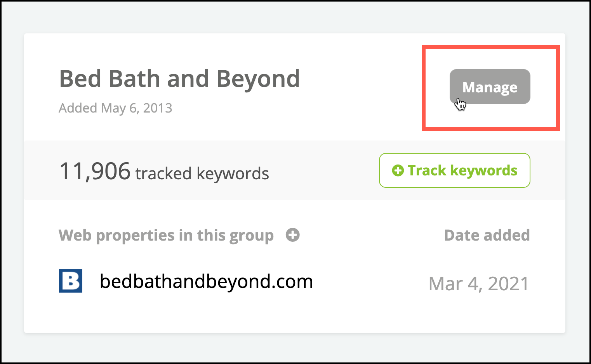Click the 11,906 keyword count

[95, 171]
